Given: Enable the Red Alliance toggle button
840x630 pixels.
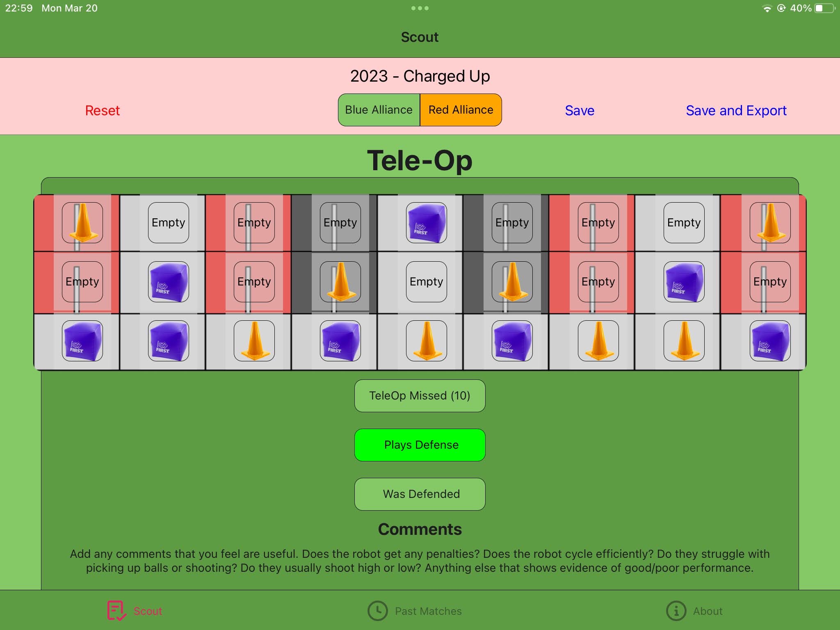Looking at the screenshot, I should [461, 109].
